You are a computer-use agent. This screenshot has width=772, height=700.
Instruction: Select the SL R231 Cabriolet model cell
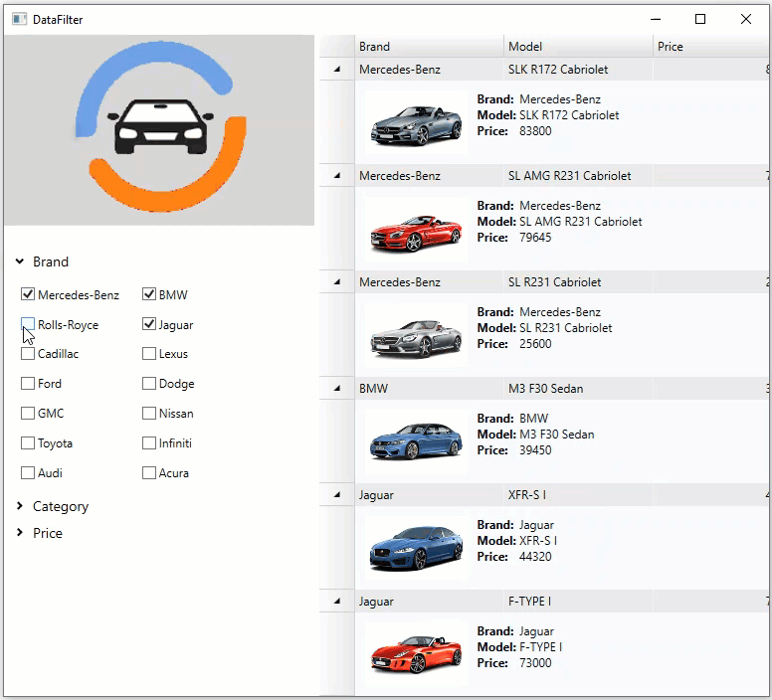(x=579, y=281)
